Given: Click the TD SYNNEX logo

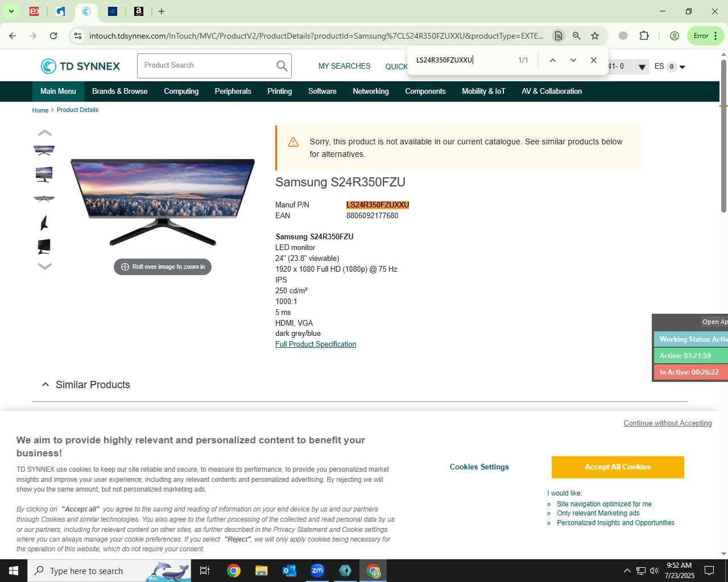Looking at the screenshot, I should click(80, 66).
